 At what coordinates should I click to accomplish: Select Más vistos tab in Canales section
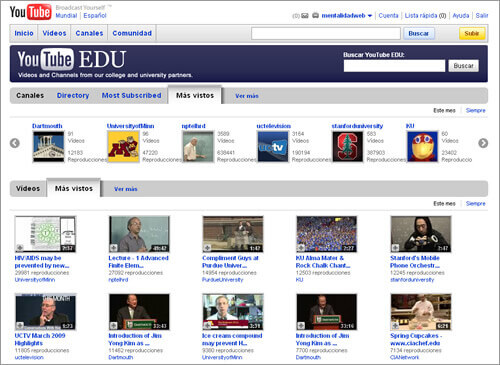pyautogui.click(x=195, y=95)
